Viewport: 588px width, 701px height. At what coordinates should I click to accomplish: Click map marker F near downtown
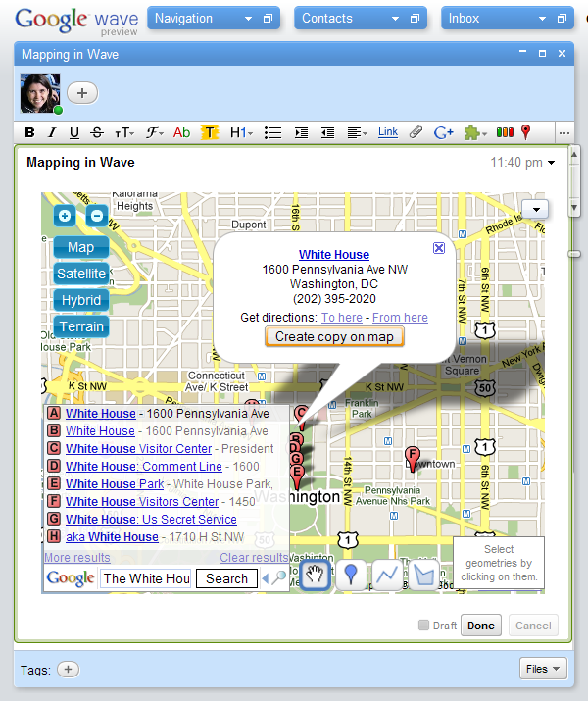click(x=412, y=457)
